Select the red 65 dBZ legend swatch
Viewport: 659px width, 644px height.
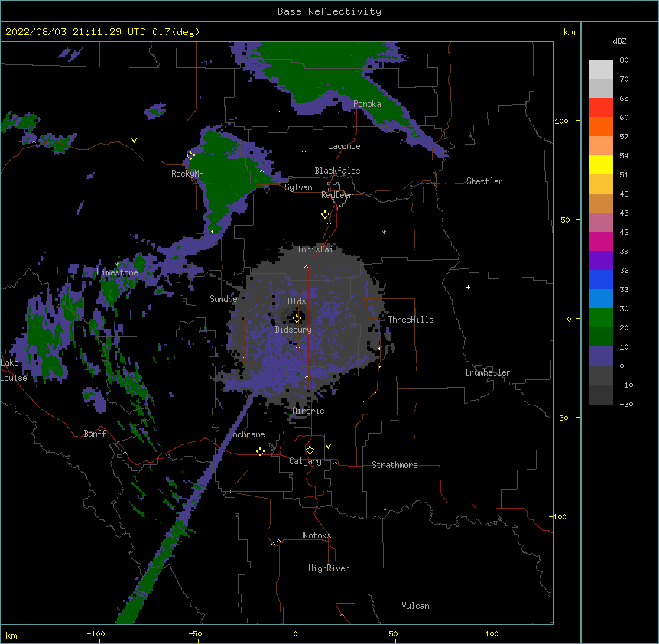[x=601, y=108]
